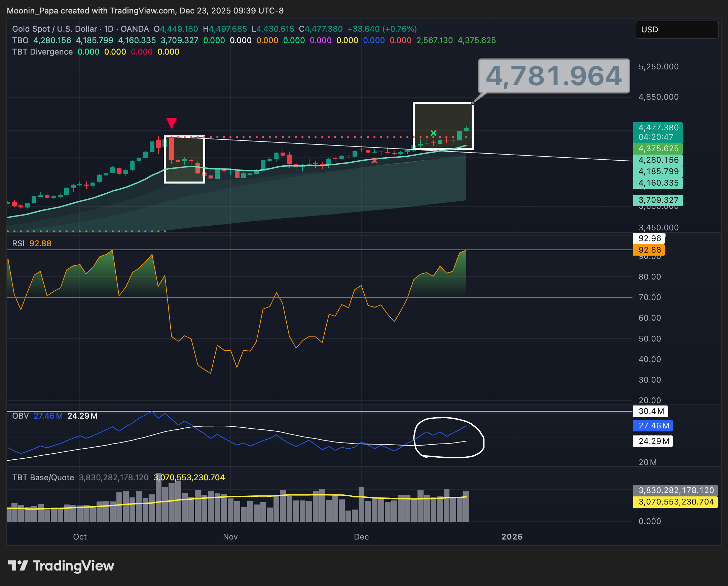Click the red down-triangle sell marker
The width and height of the screenshot is (728, 586).
172,122
